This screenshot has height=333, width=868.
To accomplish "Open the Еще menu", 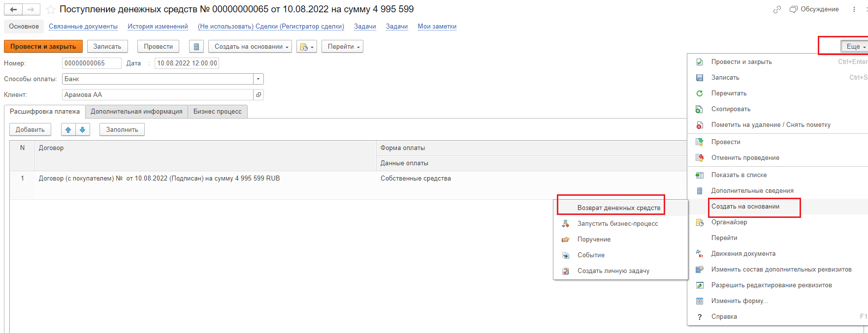I will [x=854, y=47].
